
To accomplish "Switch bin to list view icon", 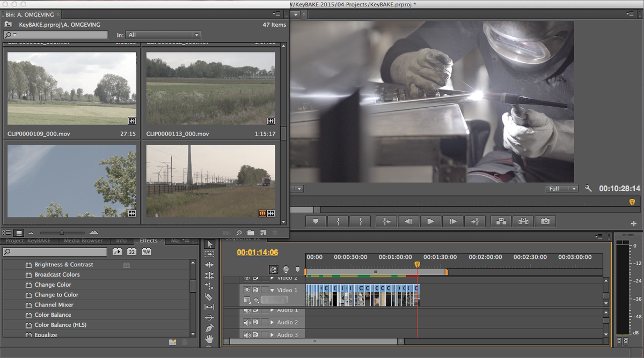I will (7, 232).
